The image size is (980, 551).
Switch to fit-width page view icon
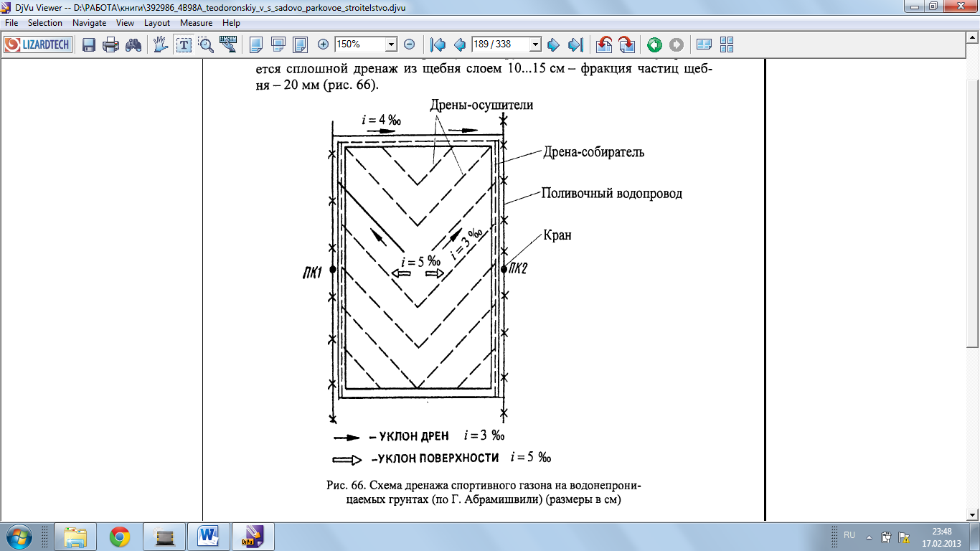[278, 44]
